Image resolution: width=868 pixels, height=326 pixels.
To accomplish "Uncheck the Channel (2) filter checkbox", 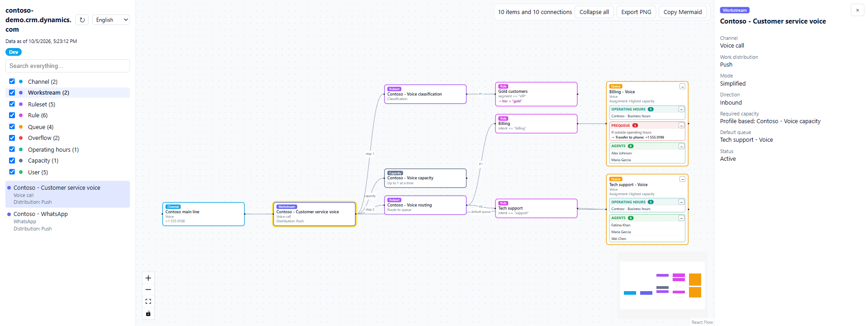I will (x=12, y=81).
